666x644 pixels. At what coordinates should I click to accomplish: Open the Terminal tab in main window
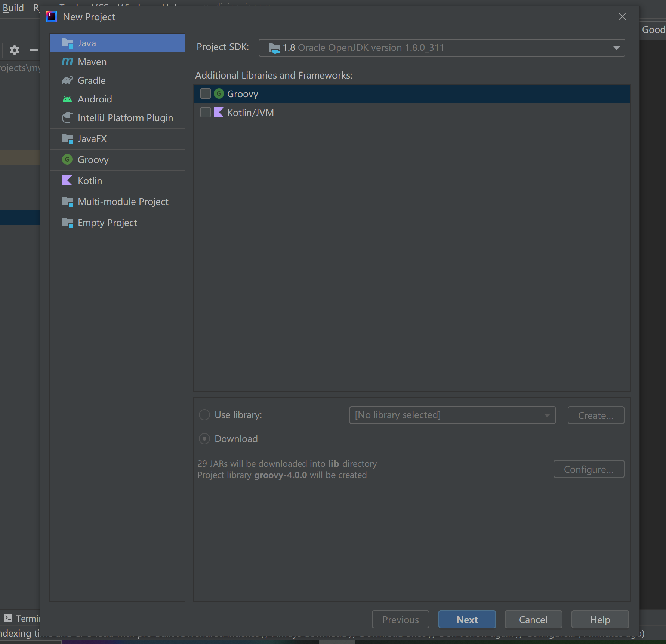click(22, 618)
